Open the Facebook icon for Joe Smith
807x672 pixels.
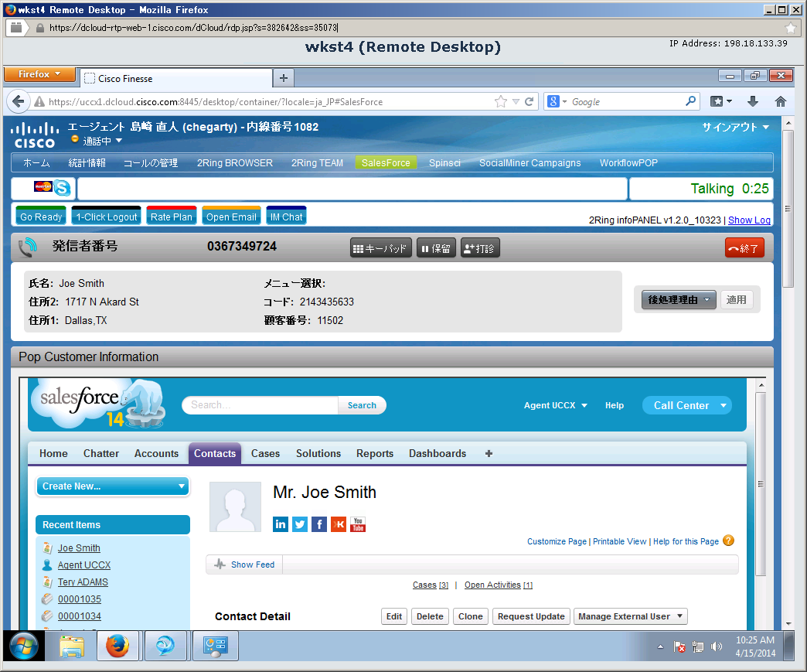point(319,524)
